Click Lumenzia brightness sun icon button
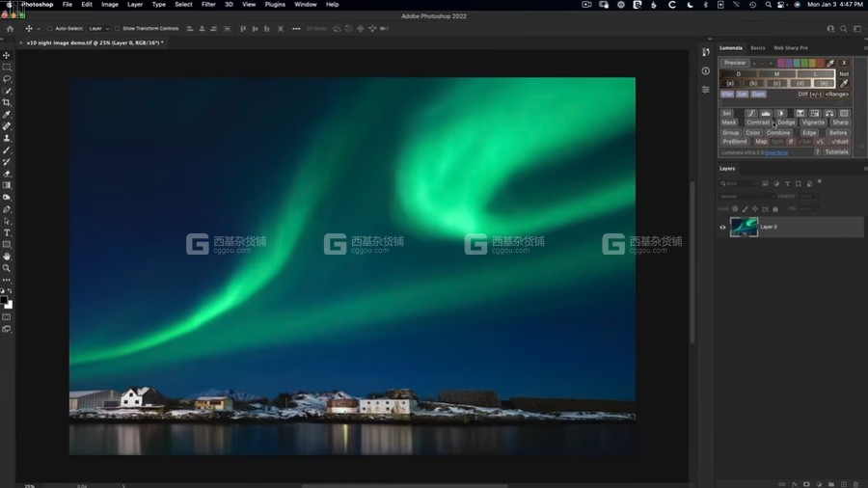This screenshot has width=868, height=488. (780, 114)
